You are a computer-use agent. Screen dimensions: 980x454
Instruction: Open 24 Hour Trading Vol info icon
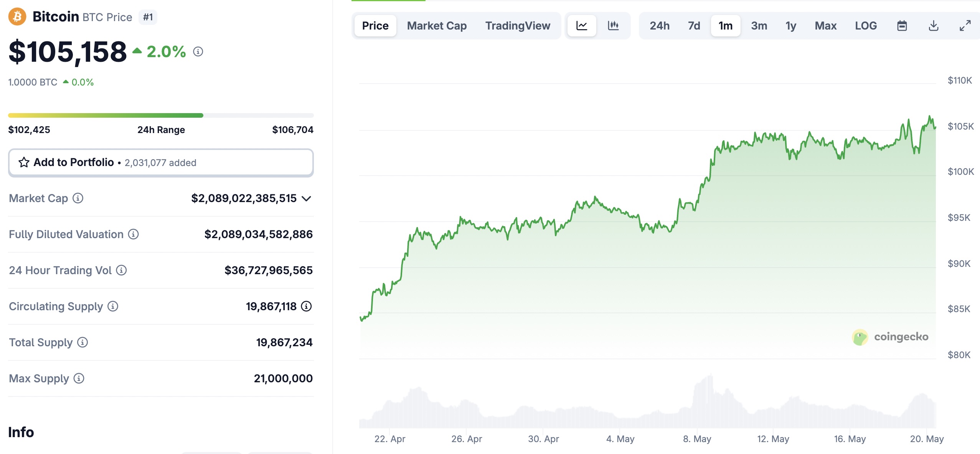point(121,270)
